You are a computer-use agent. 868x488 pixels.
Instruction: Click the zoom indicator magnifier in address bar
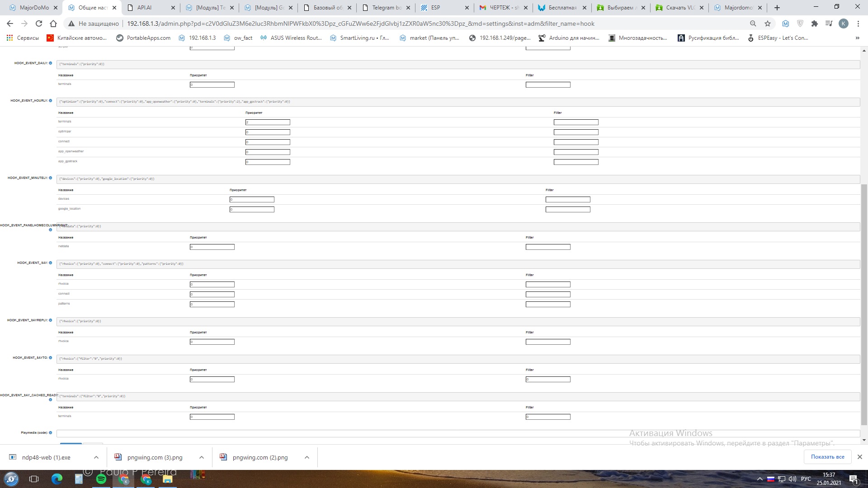(753, 23)
